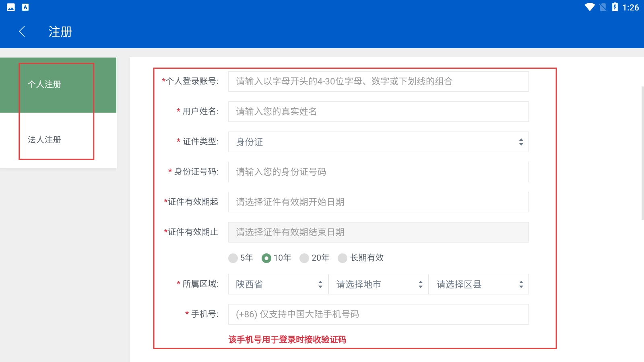This screenshot has height=362, width=644.
Task: Choose 长期有效 radio option
Action: pyautogui.click(x=343, y=258)
